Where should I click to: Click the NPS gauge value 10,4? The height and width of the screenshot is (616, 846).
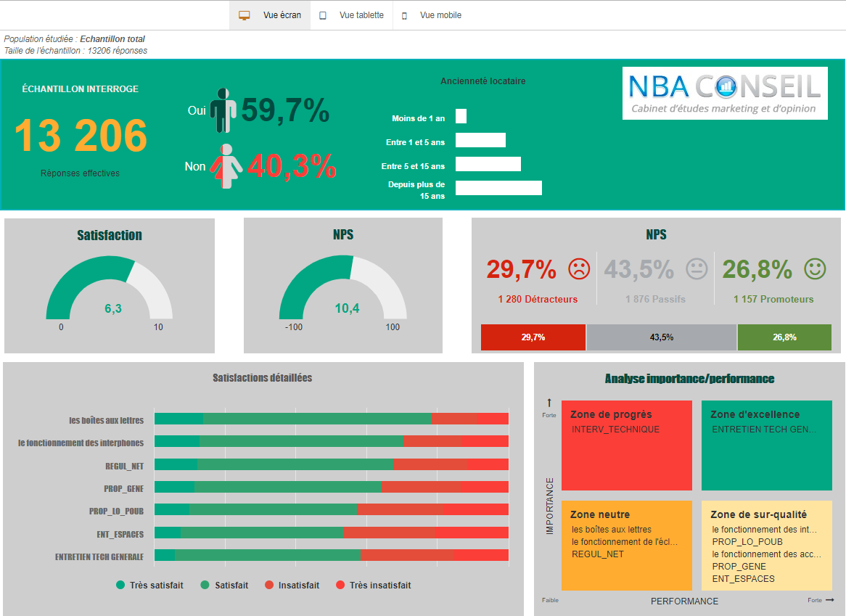click(x=347, y=308)
